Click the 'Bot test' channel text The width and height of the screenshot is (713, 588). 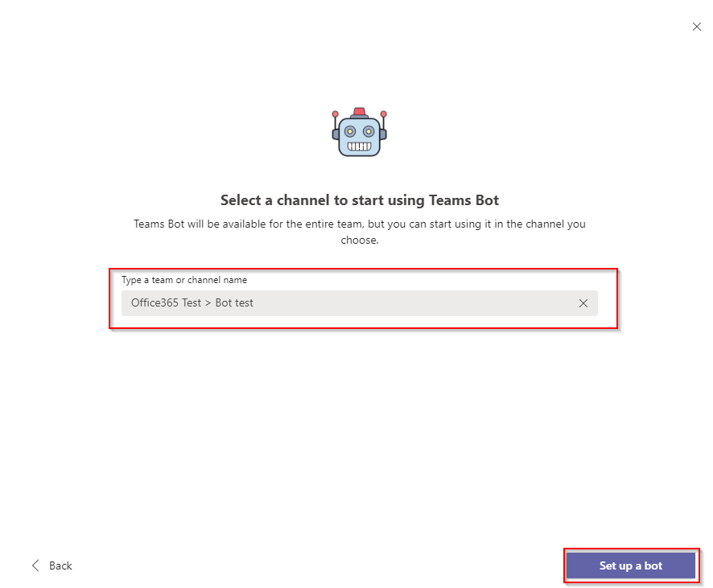point(233,303)
